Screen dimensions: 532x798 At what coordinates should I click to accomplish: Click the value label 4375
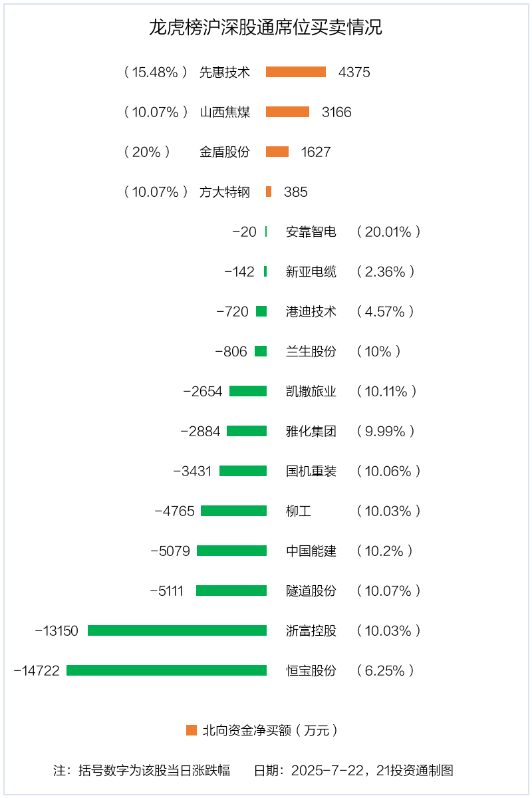pyautogui.click(x=354, y=72)
